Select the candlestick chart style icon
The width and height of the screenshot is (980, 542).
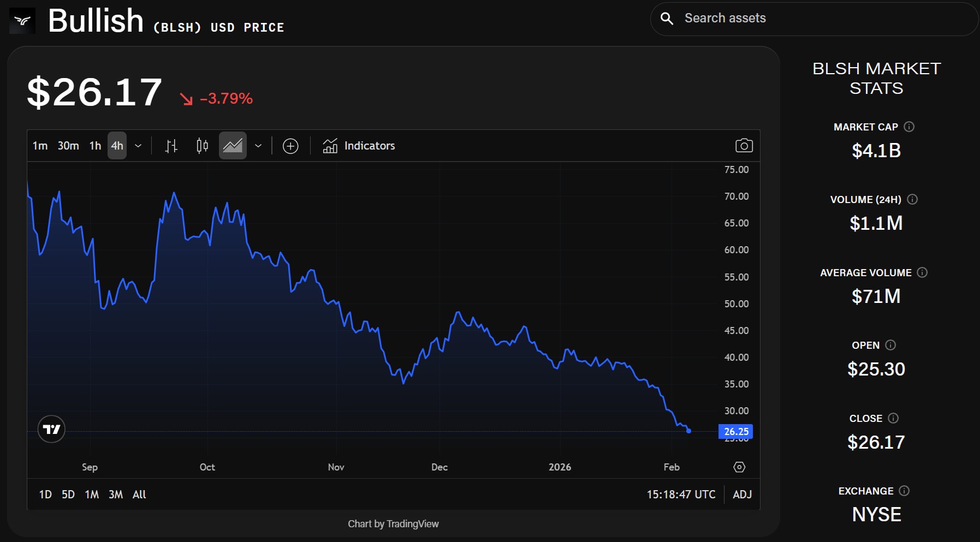pyautogui.click(x=202, y=146)
